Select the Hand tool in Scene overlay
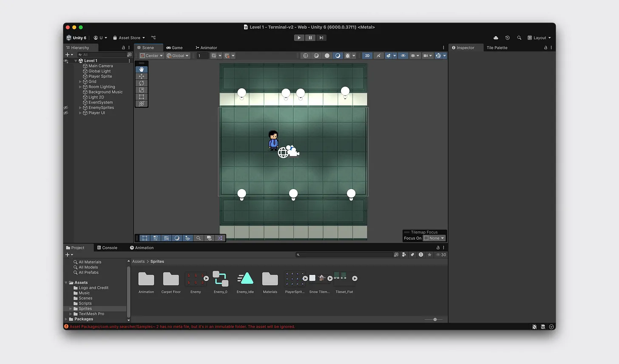 (142, 69)
